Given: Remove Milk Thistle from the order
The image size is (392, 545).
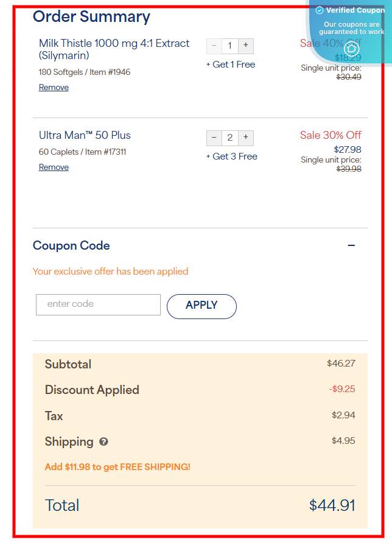Looking at the screenshot, I should point(54,88).
